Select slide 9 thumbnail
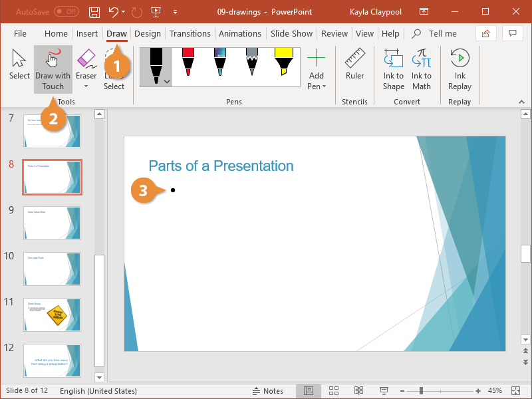This screenshot has height=399, width=532. click(52, 223)
